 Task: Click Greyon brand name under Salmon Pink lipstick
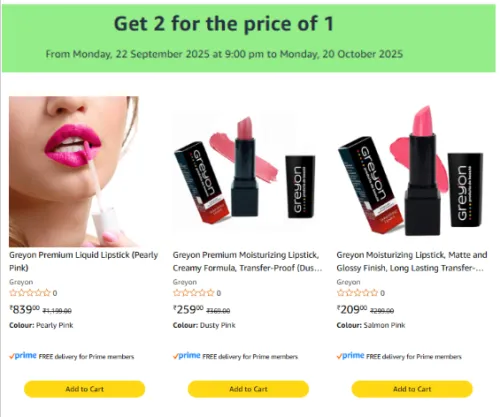[348, 282]
